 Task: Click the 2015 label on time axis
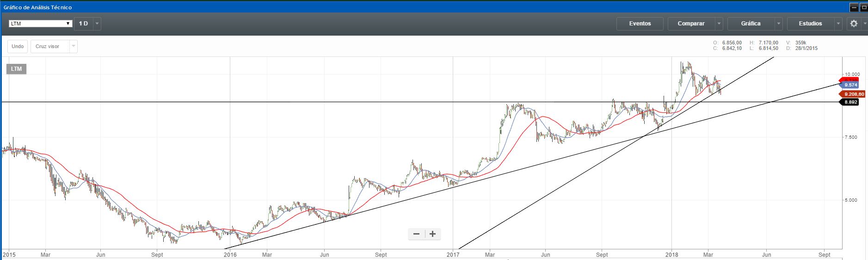(x=9, y=255)
